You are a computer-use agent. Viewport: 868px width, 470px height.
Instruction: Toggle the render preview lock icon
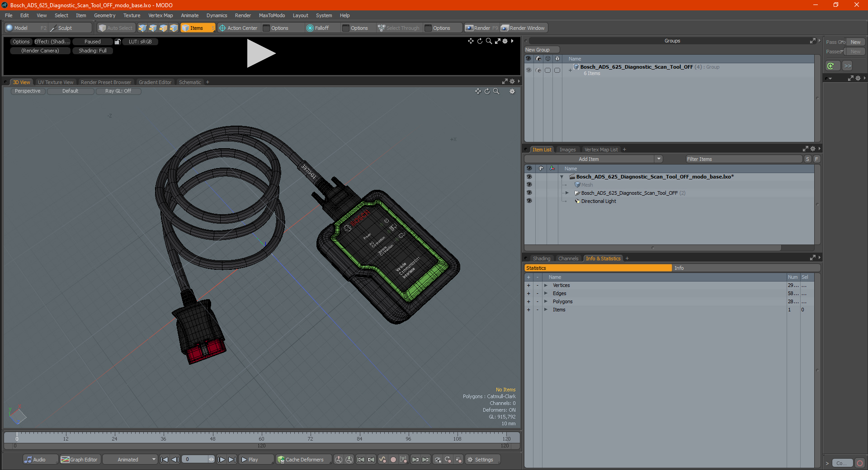click(118, 42)
